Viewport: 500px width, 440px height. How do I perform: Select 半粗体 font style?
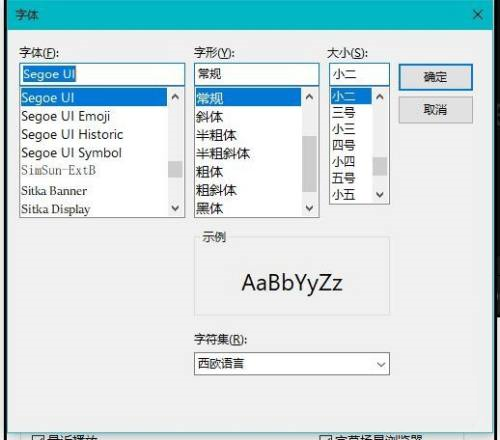(x=248, y=135)
